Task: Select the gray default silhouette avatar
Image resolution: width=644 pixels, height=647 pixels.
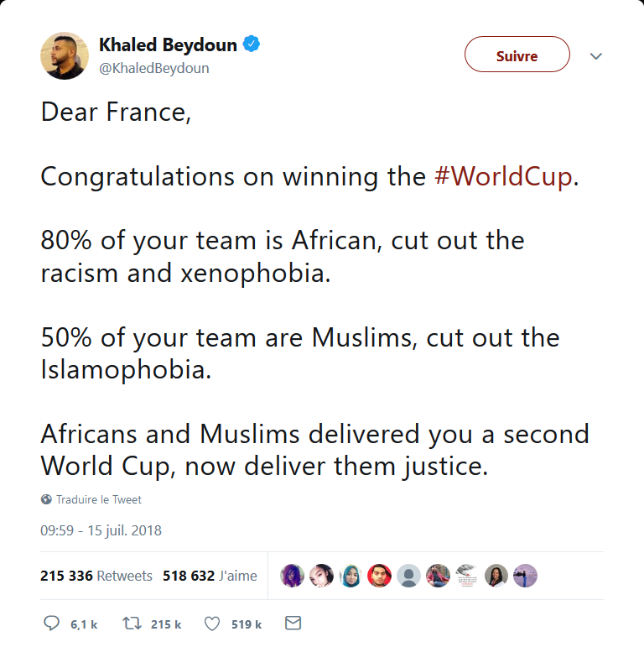Action: click(x=408, y=576)
